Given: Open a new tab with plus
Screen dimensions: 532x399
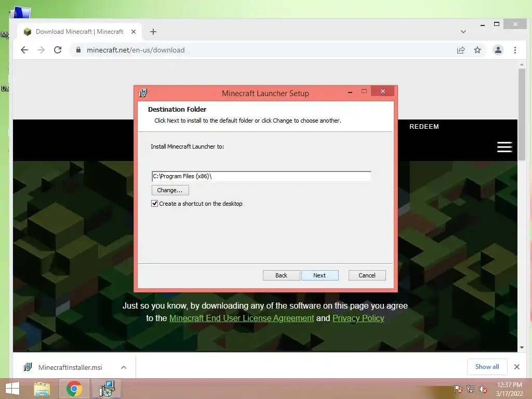Looking at the screenshot, I should pyautogui.click(x=153, y=32).
